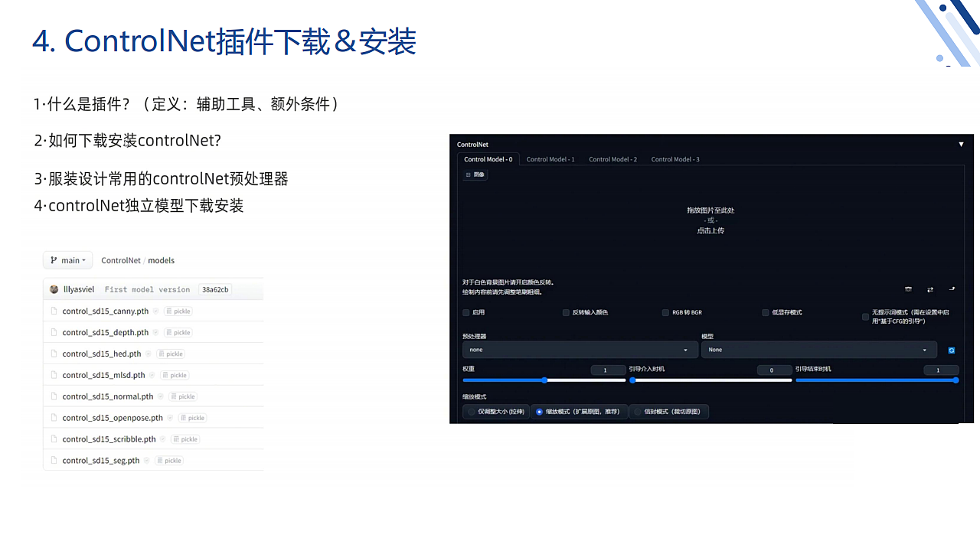Click the blue refresh models icon
Viewport: 980px width, 551px height.
(952, 350)
